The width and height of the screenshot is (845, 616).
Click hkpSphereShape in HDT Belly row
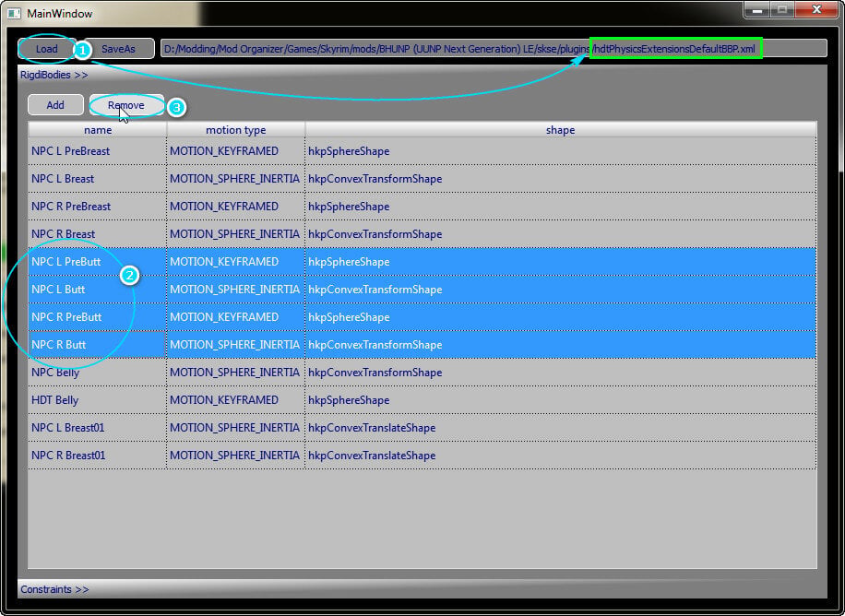tap(349, 400)
